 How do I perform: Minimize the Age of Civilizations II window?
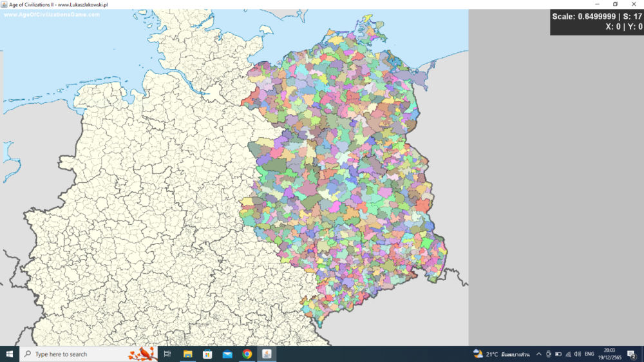[x=597, y=4]
